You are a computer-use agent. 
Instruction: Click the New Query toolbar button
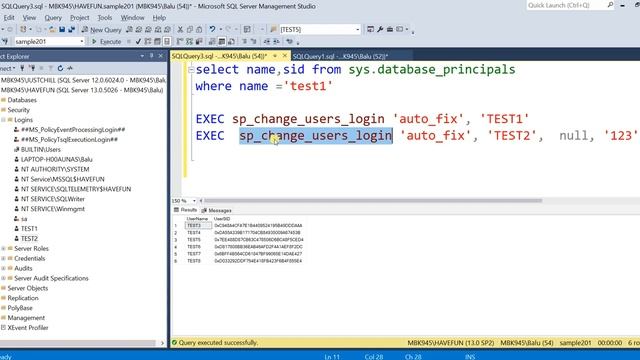(101, 29)
